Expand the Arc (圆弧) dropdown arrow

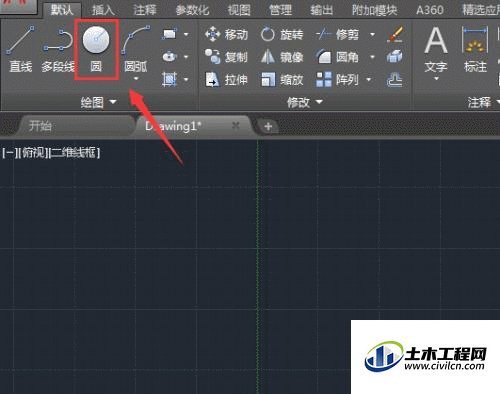(136, 79)
